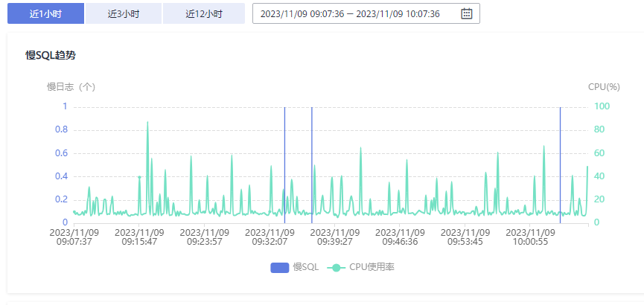Click the date range input field
This screenshot has width=644, height=305.
click(x=366, y=13)
